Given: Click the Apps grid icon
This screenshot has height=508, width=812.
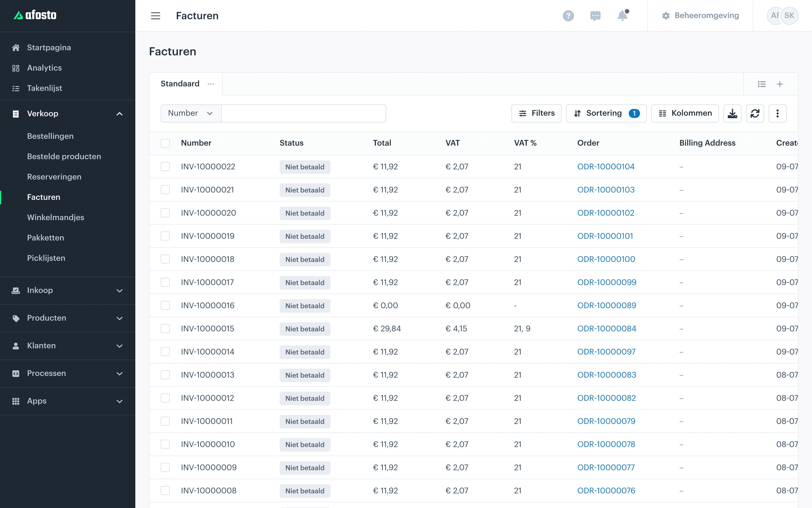Looking at the screenshot, I should (16, 401).
